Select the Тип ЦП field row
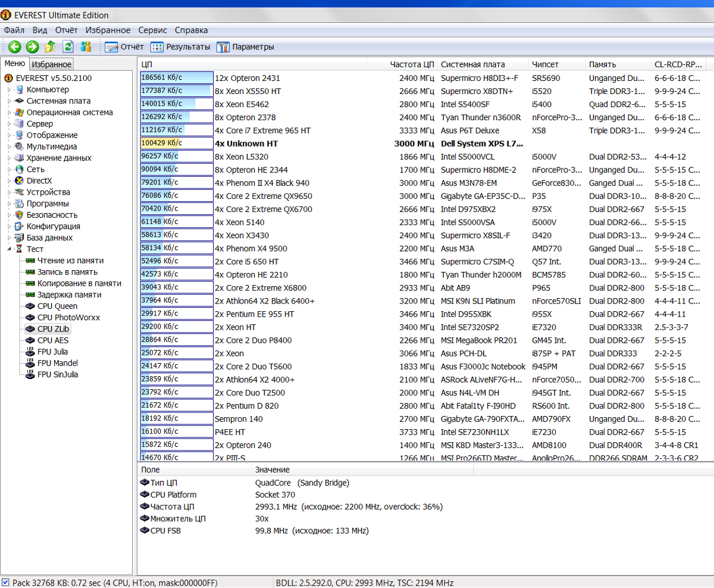This screenshot has height=588, width=714. coord(425,483)
